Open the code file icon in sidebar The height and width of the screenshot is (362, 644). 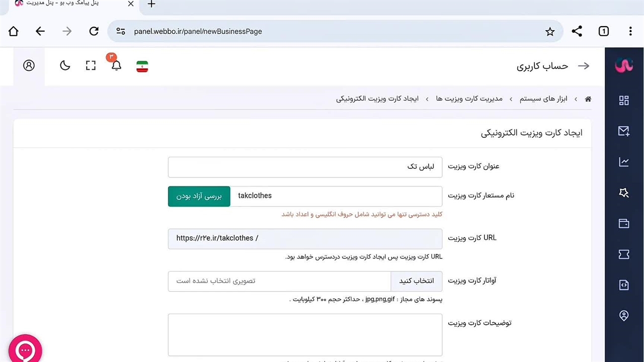[624, 285]
